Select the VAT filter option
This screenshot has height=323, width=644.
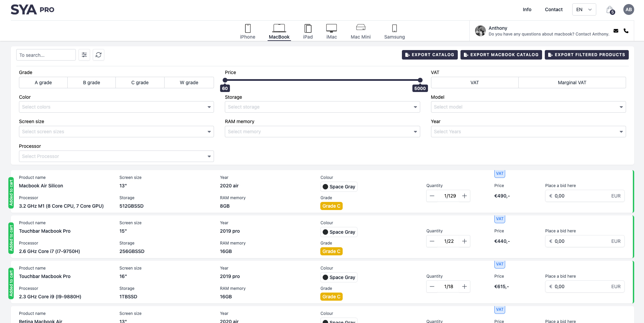(475, 83)
